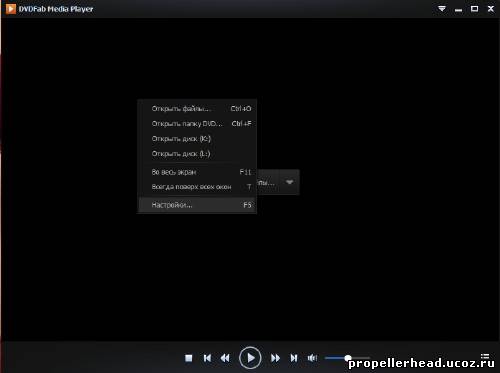Choose 'Открыть диск (K:)' menu item
500x373 pixels.
[x=197, y=139]
